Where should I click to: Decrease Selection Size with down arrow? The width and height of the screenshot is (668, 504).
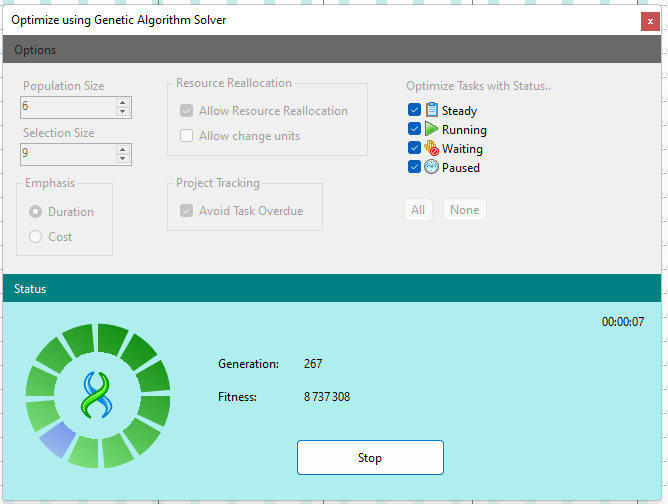tap(123, 158)
